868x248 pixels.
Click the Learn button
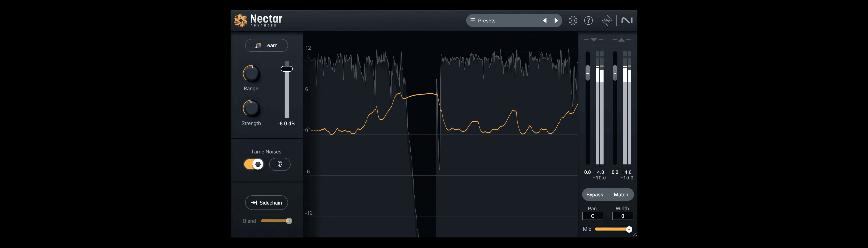266,45
